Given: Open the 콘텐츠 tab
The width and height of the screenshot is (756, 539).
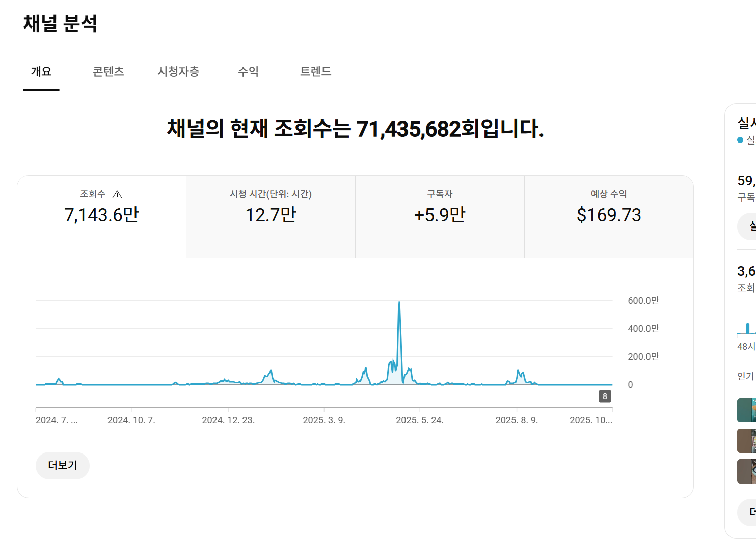Looking at the screenshot, I should coord(109,72).
